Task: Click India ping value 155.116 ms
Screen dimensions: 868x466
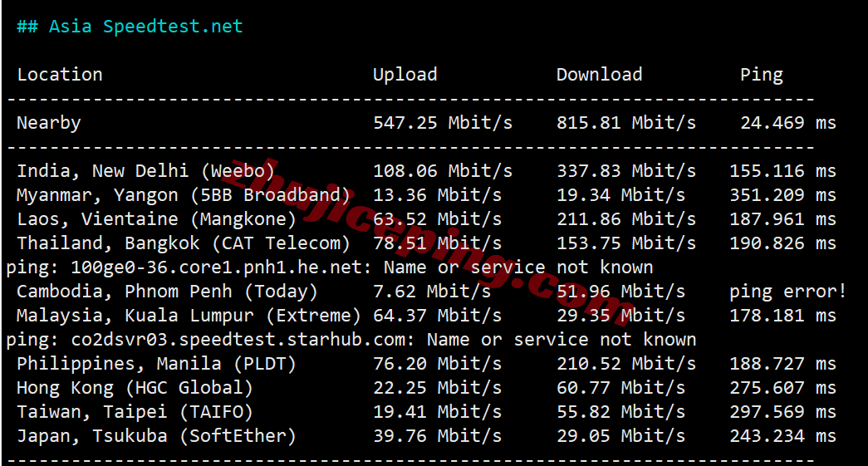Action: coord(782,171)
